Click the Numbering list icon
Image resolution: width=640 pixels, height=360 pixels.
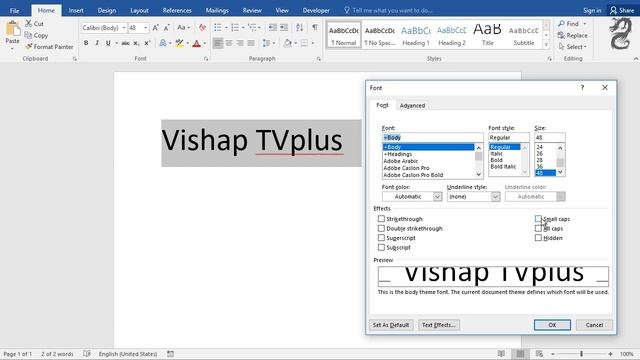235,28
